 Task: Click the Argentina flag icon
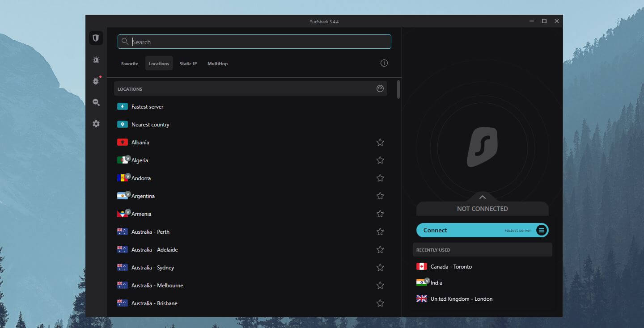coord(122,196)
